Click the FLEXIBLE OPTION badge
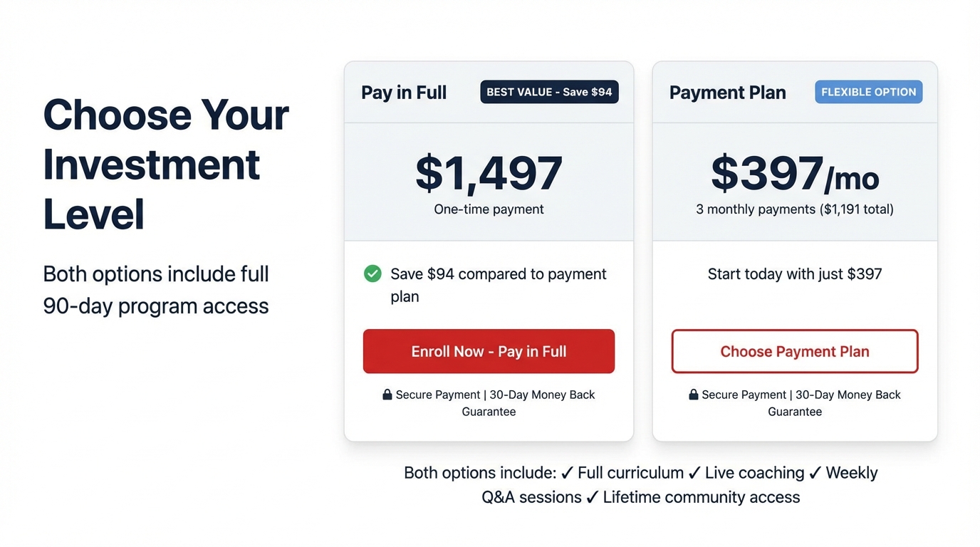This screenshot has height=547, width=980. 868,92
